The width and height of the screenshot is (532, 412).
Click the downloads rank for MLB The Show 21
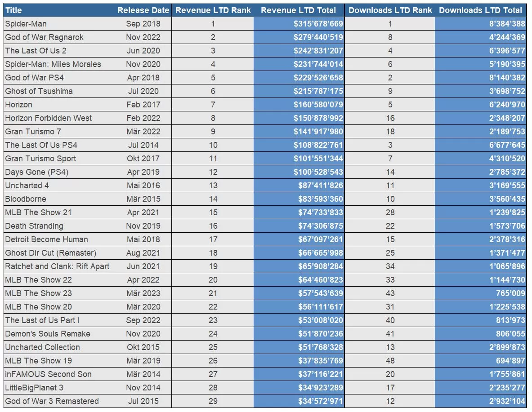(x=389, y=212)
